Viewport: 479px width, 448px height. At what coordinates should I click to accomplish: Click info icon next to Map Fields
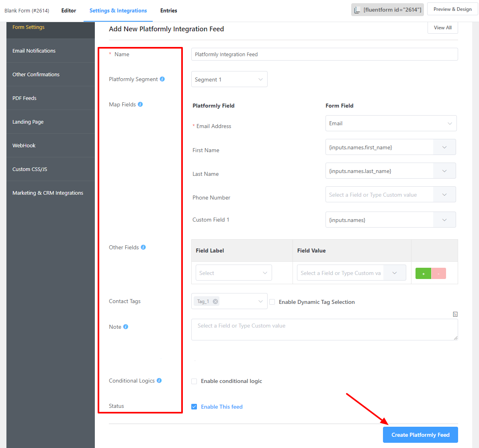pos(140,104)
